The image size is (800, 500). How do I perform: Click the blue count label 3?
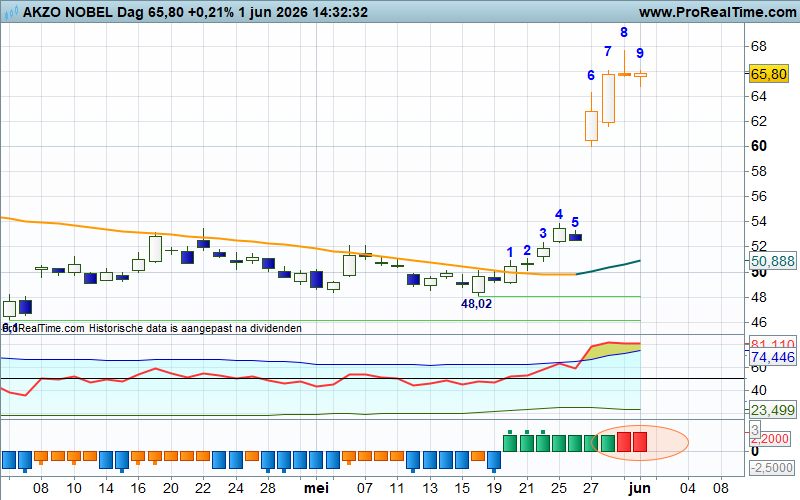pyautogui.click(x=543, y=233)
